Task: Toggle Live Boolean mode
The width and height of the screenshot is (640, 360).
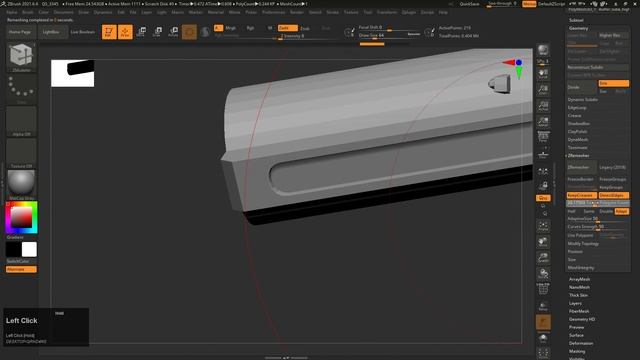Action: click(82, 32)
